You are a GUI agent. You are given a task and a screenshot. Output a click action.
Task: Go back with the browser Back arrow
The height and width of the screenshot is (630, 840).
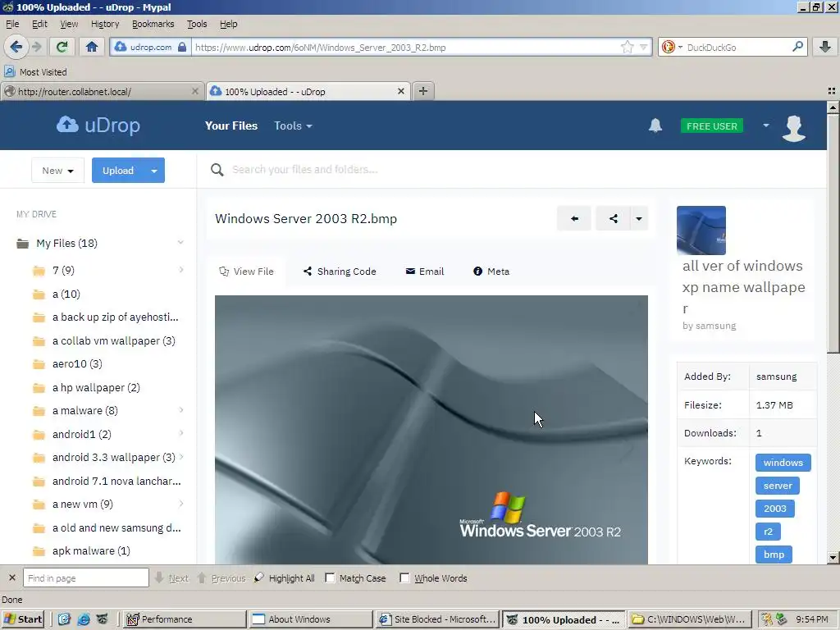click(x=16, y=47)
